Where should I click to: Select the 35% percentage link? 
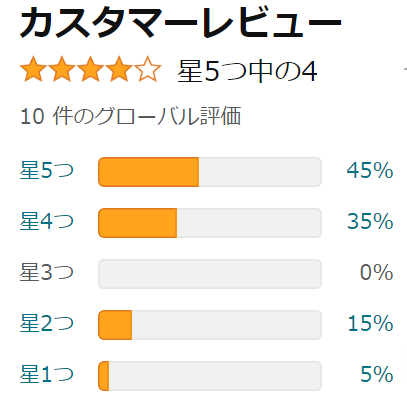(370, 221)
